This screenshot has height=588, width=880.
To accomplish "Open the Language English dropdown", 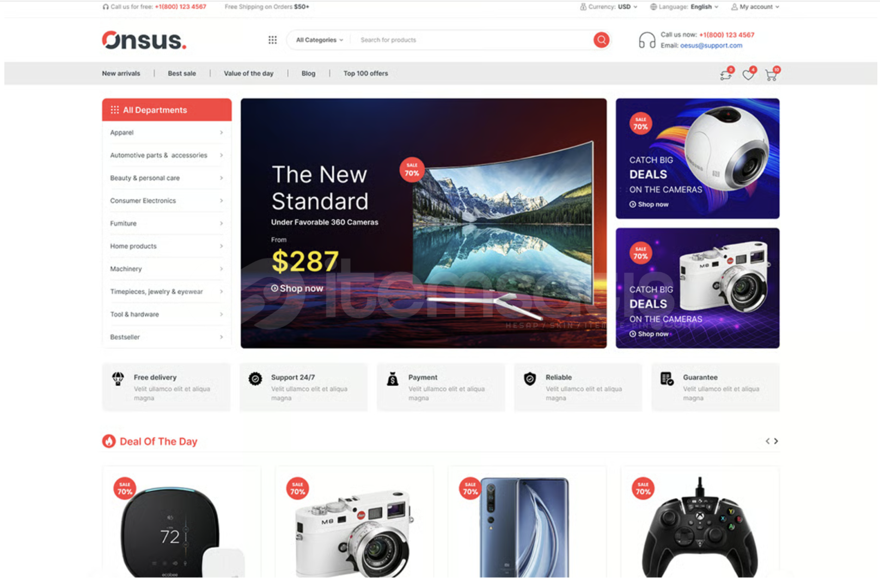I will (x=685, y=7).
